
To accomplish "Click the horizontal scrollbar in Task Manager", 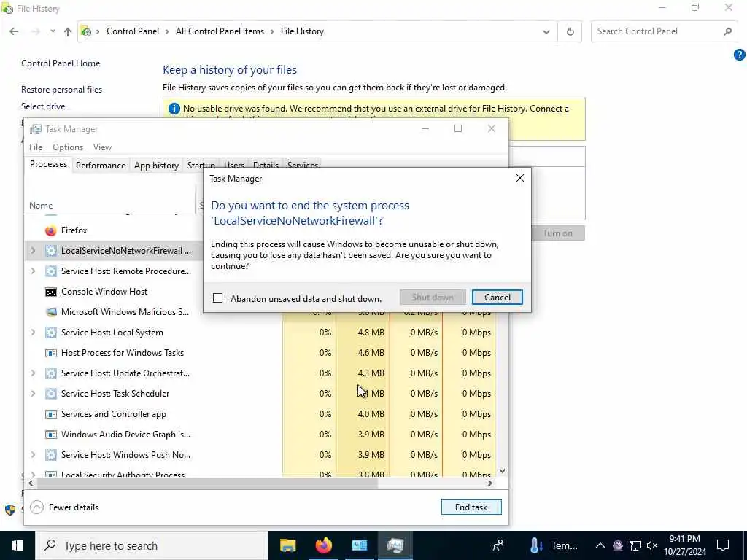I will (207, 483).
